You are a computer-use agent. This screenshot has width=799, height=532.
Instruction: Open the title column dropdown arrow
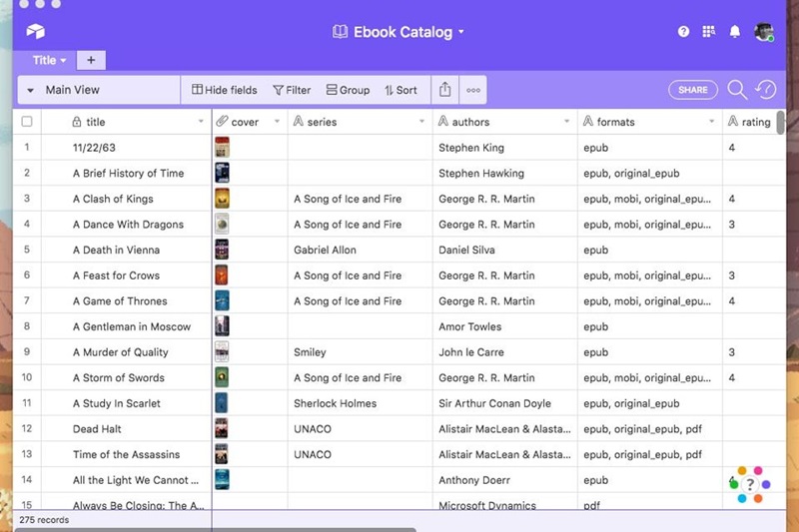[201, 122]
